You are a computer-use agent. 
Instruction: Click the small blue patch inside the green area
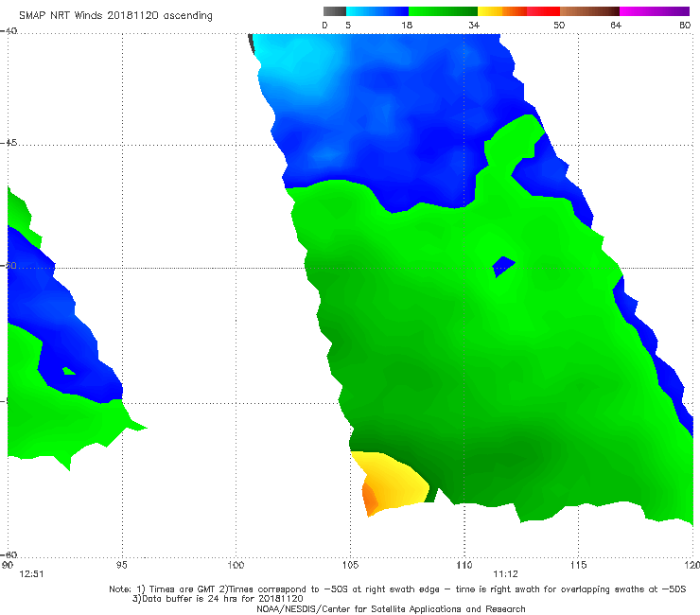pyautogui.click(x=503, y=266)
